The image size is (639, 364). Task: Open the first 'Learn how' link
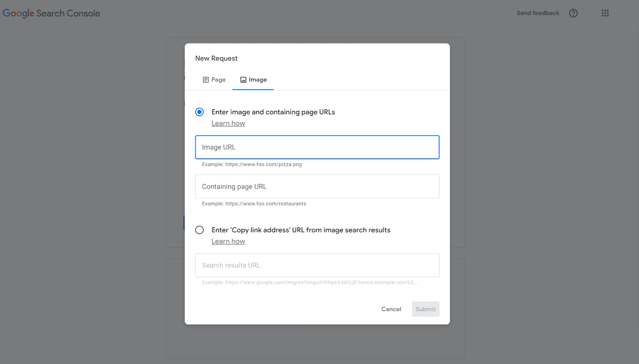pyautogui.click(x=228, y=123)
